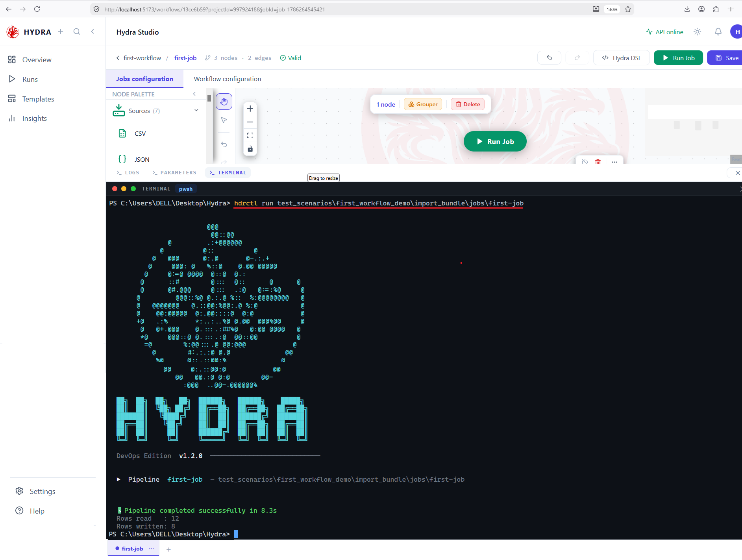This screenshot has height=560, width=742.
Task: Fit the canvas view to screen
Action: (x=250, y=135)
